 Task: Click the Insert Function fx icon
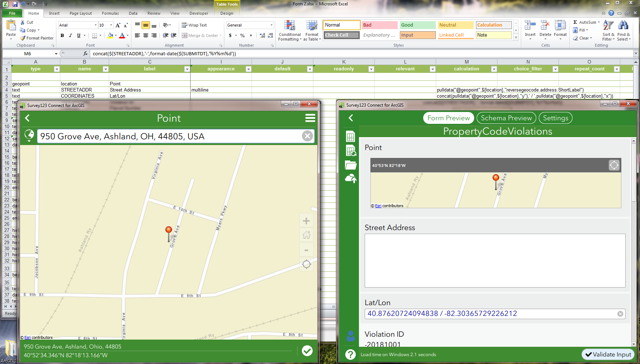(x=85, y=53)
